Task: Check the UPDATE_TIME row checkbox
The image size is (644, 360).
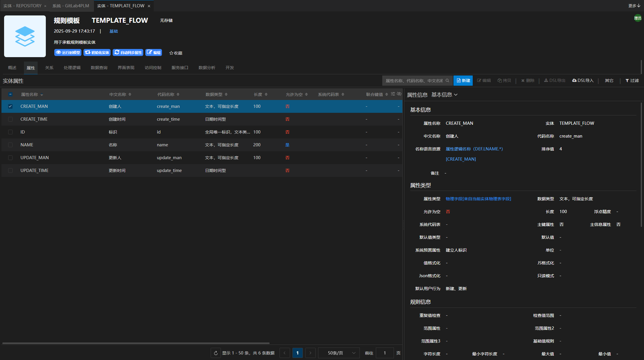Action: 10,171
